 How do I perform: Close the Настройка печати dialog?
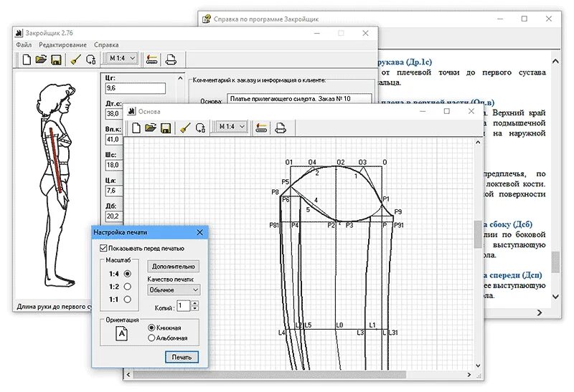point(199,232)
